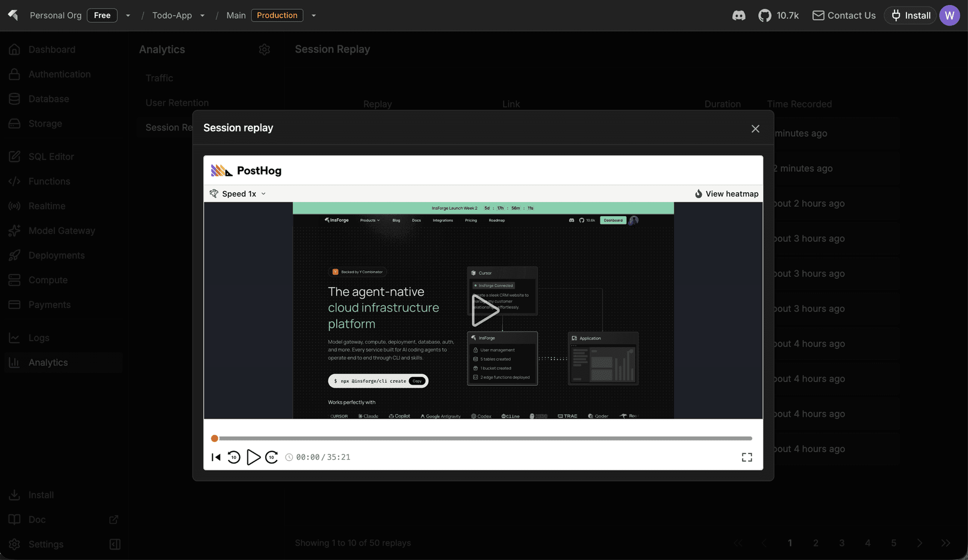The width and height of the screenshot is (968, 560).
Task: Click the Production badge
Action: pyautogui.click(x=277, y=16)
